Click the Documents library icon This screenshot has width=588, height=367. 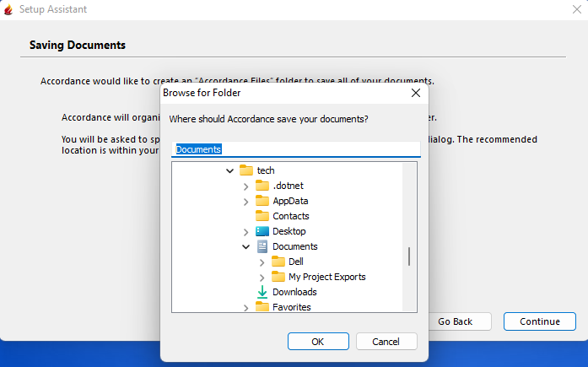262,246
